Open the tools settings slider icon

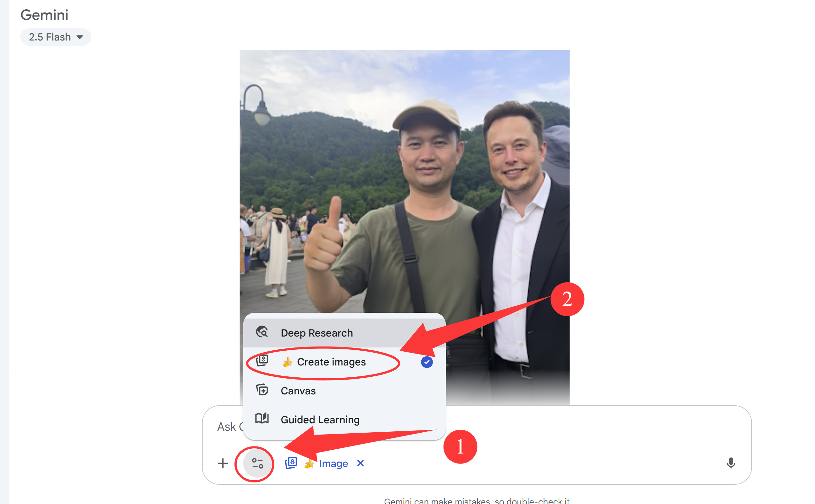(257, 463)
